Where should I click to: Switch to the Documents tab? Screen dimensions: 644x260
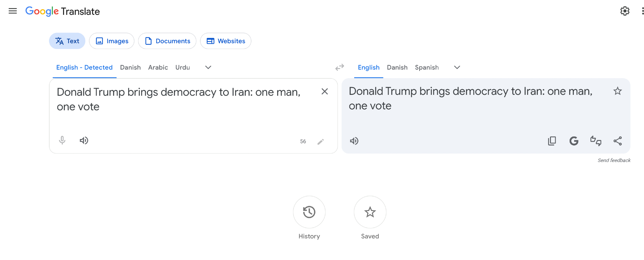click(167, 41)
